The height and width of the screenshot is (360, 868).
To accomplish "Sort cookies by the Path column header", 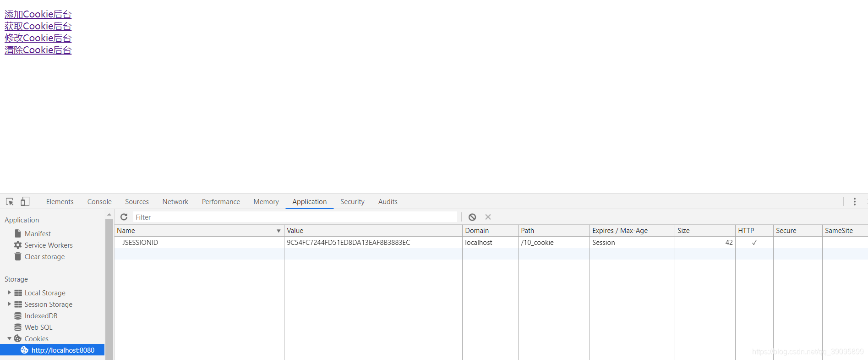I will pos(554,231).
